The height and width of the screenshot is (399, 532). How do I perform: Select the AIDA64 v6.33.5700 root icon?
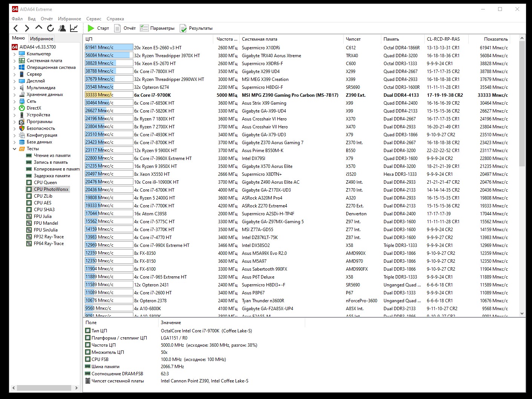coord(15,47)
